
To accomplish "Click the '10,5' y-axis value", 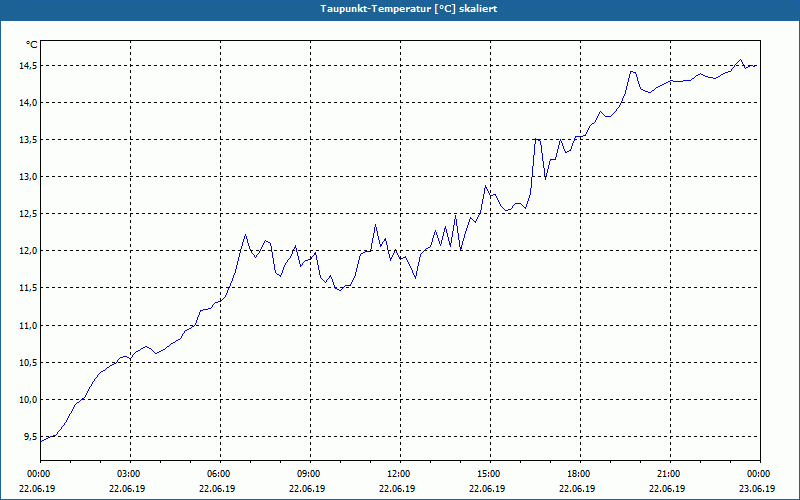I will (28, 363).
